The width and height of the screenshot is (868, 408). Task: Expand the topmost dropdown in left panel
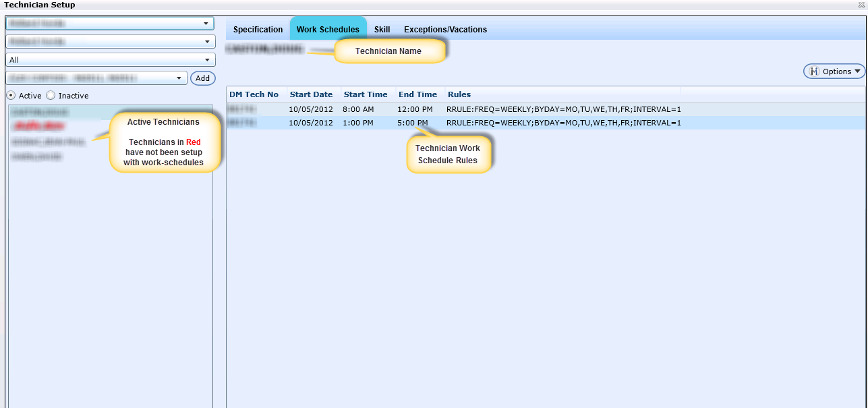tap(206, 24)
